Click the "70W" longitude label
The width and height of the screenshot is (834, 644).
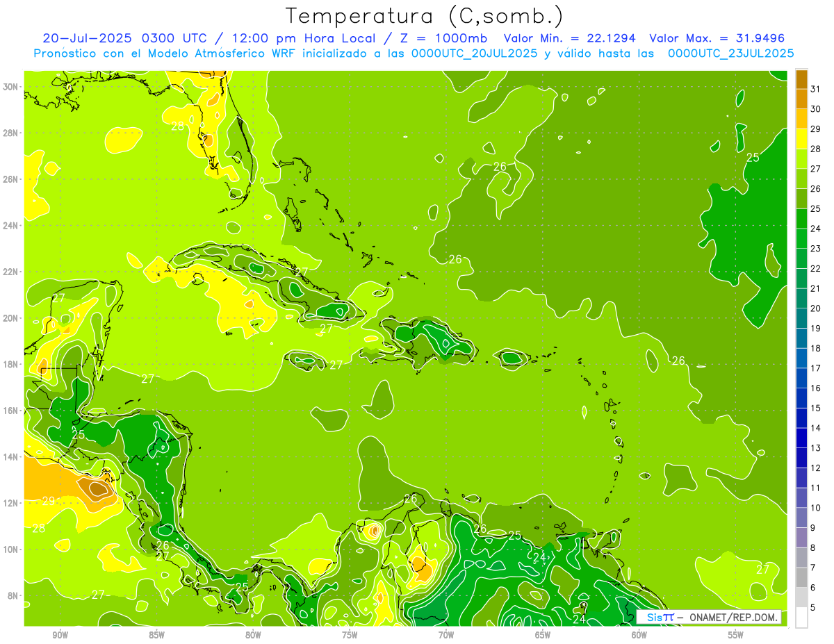[x=446, y=635]
